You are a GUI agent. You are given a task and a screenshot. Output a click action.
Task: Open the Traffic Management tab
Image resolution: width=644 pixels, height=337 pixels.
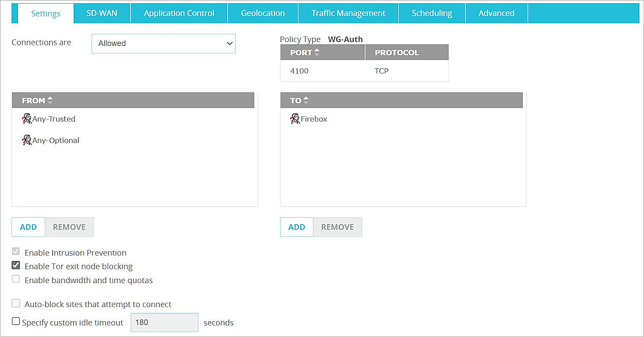click(348, 13)
